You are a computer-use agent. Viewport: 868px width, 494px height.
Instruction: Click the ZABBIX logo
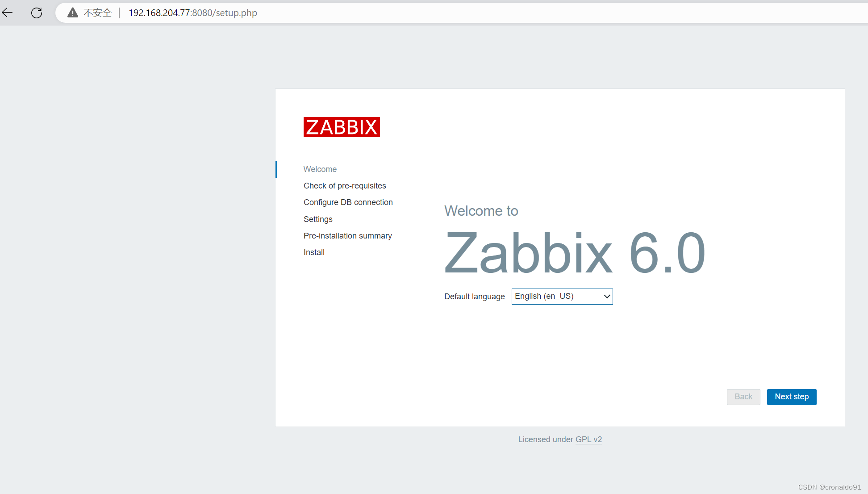click(341, 127)
